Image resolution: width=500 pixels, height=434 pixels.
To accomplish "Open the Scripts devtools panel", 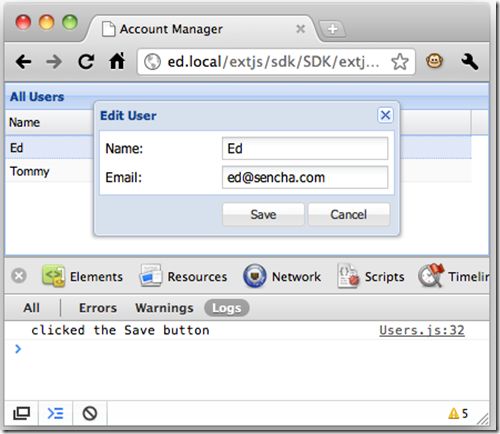I will click(x=371, y=276).
